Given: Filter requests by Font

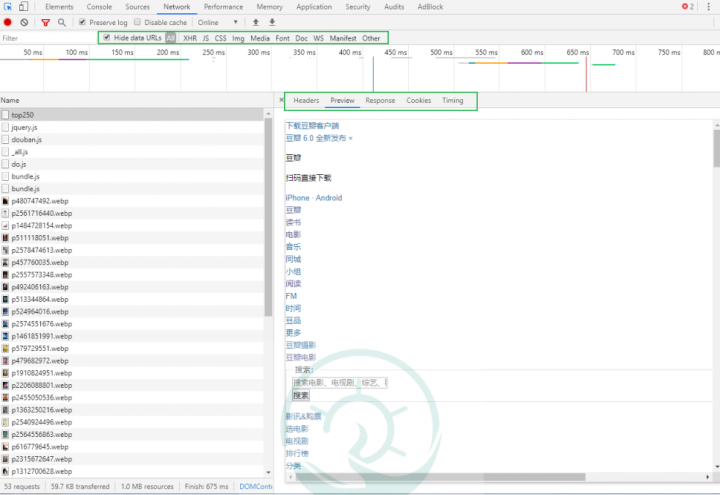Looking at the screenshot, I should [282, 38].
